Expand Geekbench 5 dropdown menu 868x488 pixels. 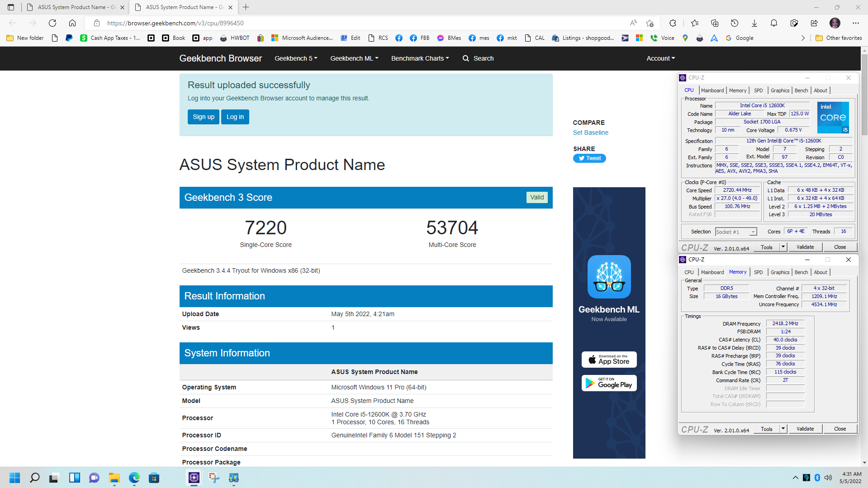tap(296, 58)
